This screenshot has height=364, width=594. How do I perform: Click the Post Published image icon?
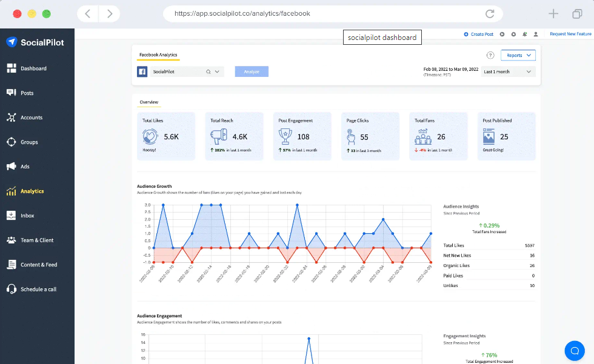pyautogui.click(x=489, y=137)
